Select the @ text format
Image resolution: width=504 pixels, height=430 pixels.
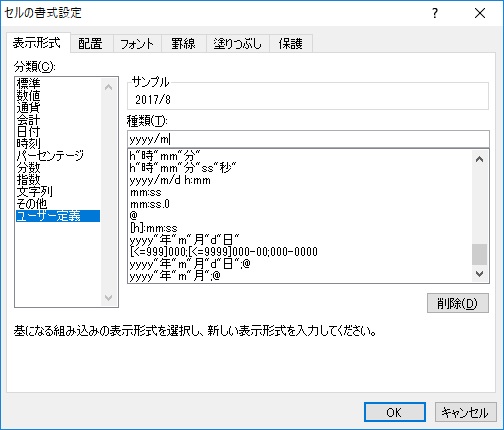pyautogui.click(x=299, y=216)
